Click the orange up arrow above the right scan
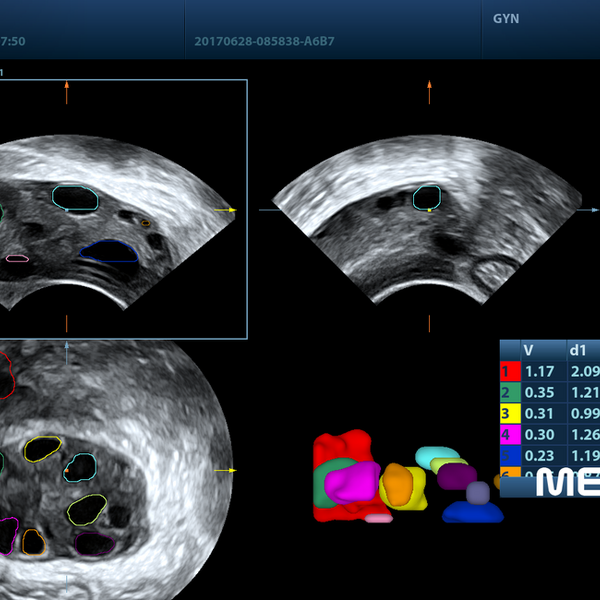This screenshot has width=600, height=600. tap(429, 92)
